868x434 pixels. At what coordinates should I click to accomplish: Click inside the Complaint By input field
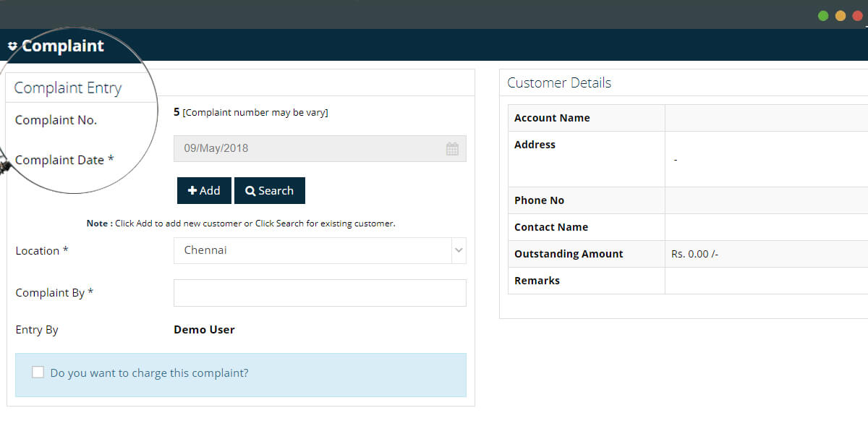click(x=318, y=292)
